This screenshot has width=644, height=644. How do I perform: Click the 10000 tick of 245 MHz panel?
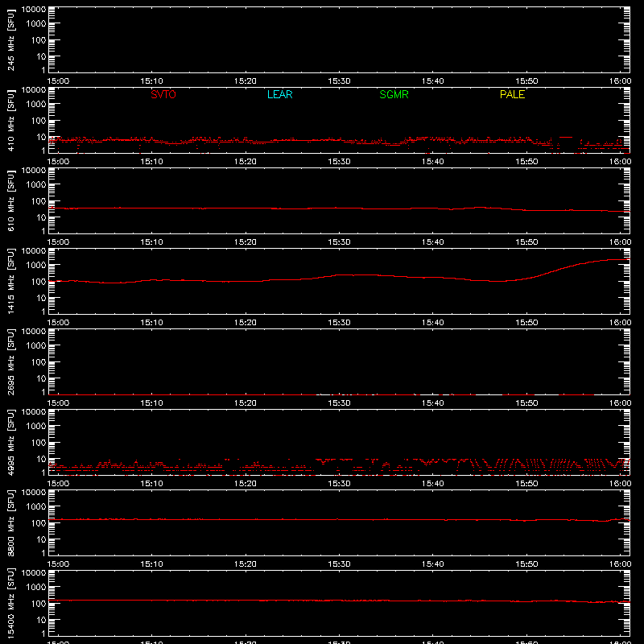(34, 10)
